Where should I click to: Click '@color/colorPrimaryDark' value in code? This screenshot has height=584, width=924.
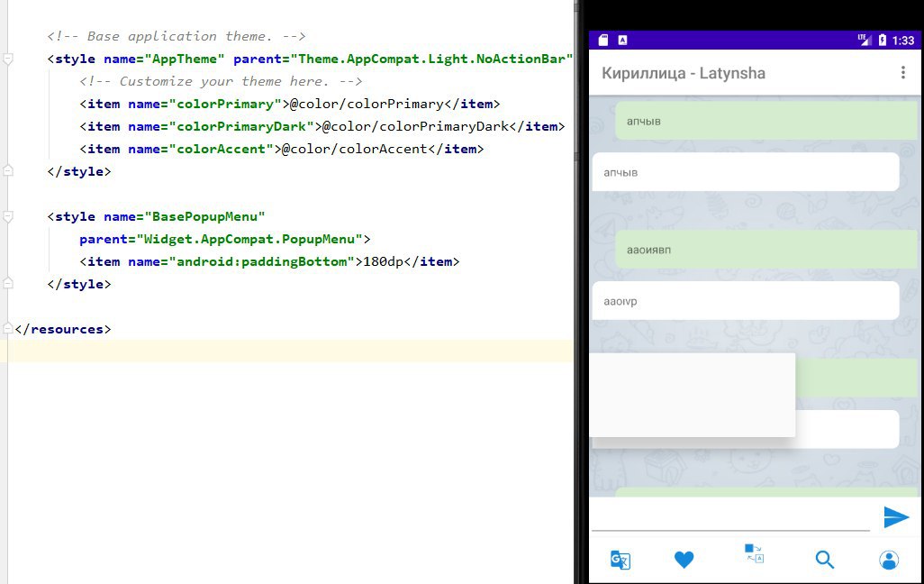tap(415, 126)
